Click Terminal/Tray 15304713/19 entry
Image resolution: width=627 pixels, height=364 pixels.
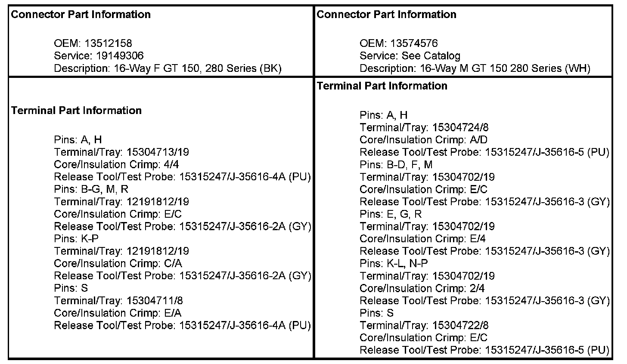121,152
